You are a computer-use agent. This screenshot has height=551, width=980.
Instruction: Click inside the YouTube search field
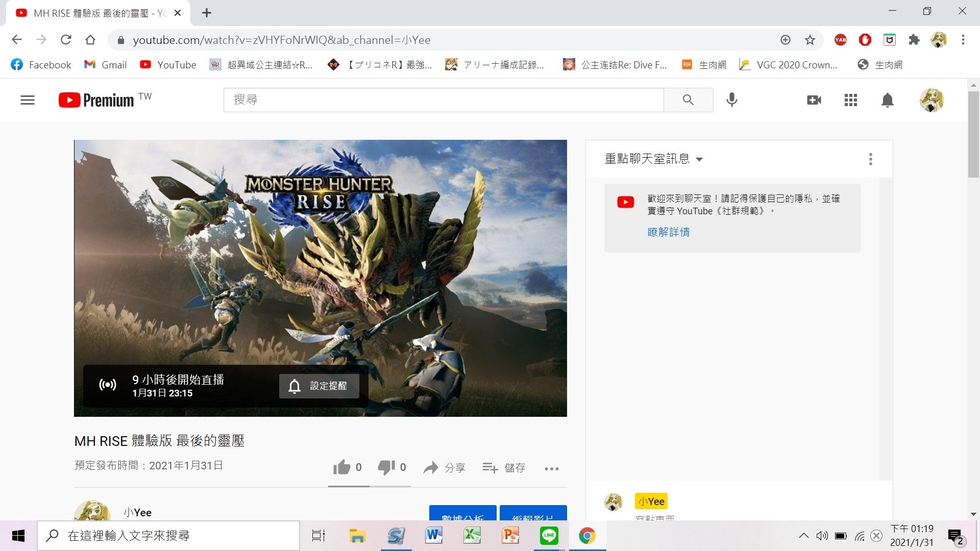443,99
